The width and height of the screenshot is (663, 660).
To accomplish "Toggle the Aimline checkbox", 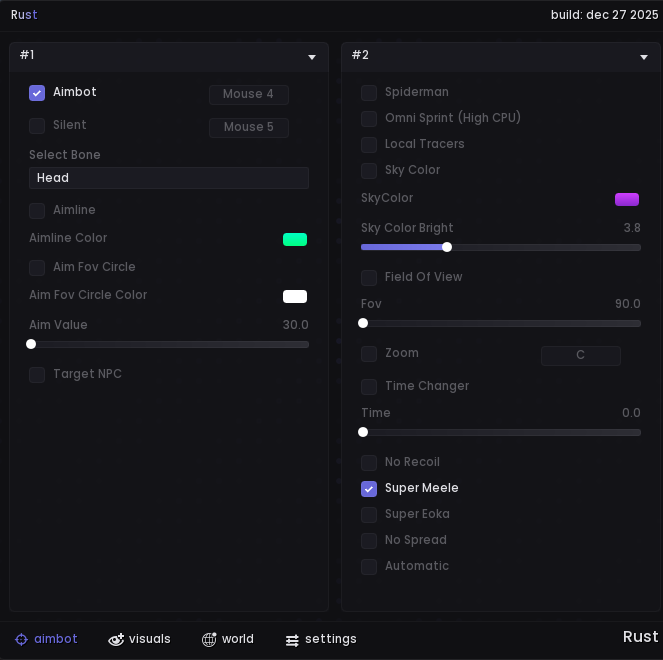I will (37, 211).
